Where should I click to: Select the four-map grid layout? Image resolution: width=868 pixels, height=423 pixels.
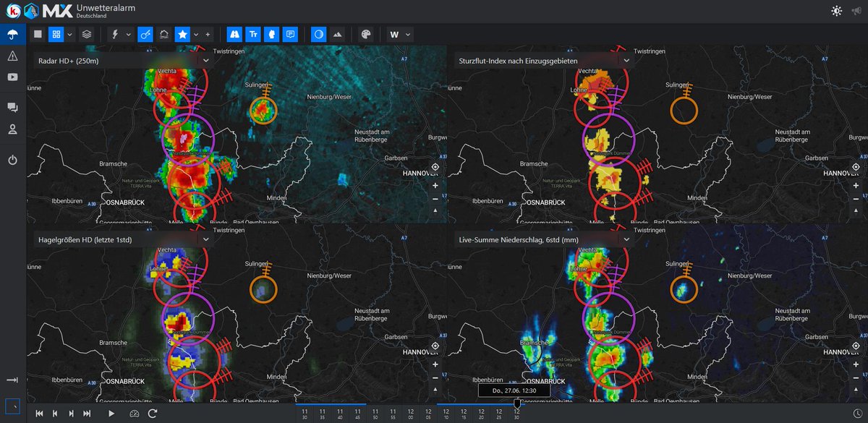coord(56,33)
